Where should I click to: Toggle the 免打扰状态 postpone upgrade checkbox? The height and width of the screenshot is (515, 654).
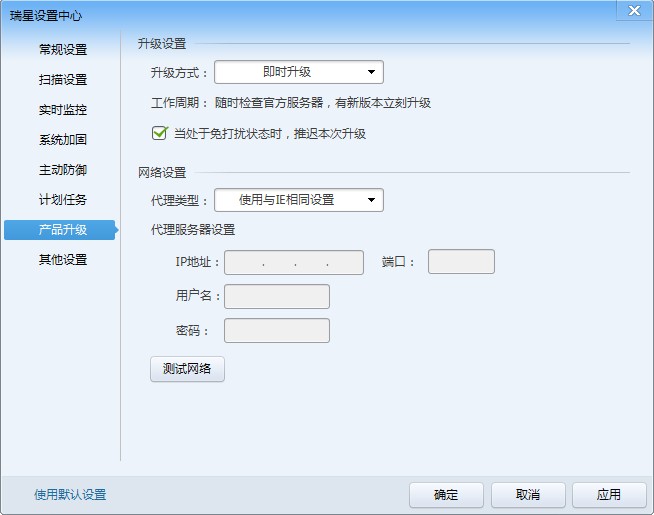tap(159, 133)
